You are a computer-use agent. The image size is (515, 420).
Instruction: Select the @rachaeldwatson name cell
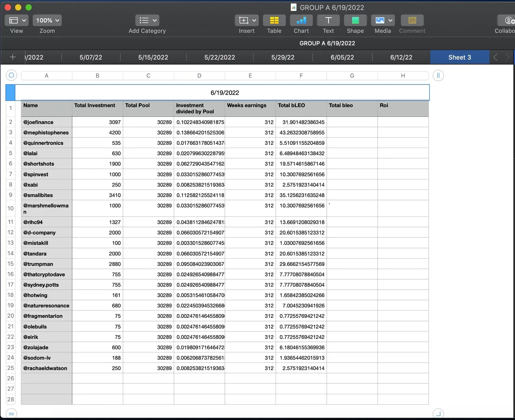[47, 368]
